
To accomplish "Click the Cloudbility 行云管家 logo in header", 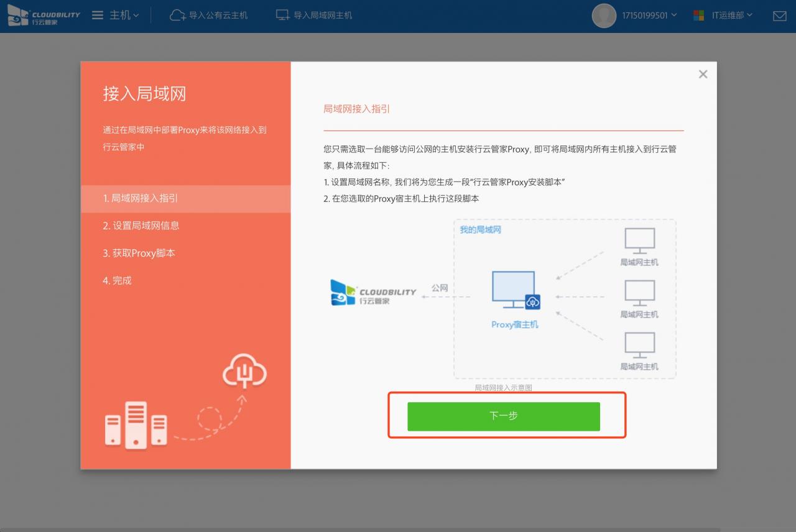I will [44, 16].
